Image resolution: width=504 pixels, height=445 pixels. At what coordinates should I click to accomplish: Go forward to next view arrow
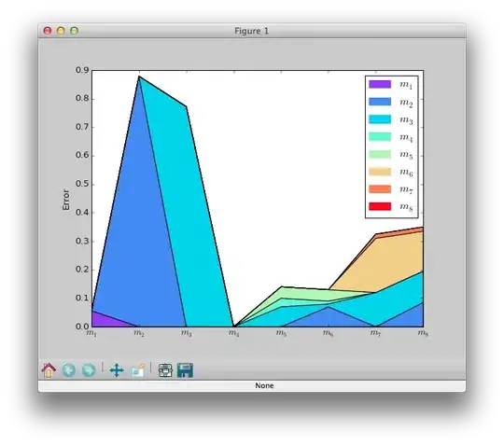[89, 370]
